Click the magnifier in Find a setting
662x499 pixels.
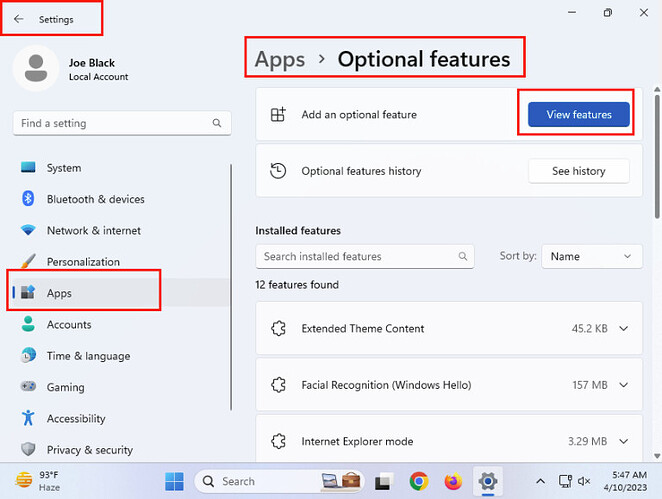(x=217, y=123)
